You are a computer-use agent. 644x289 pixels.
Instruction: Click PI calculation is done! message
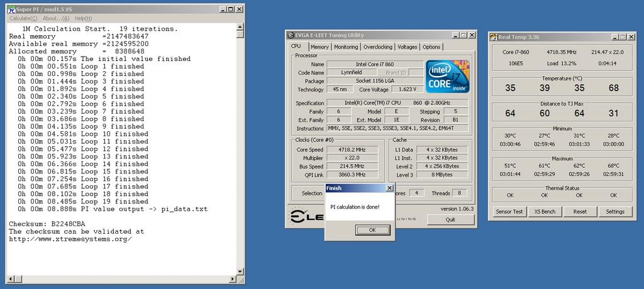click(355, 207)
